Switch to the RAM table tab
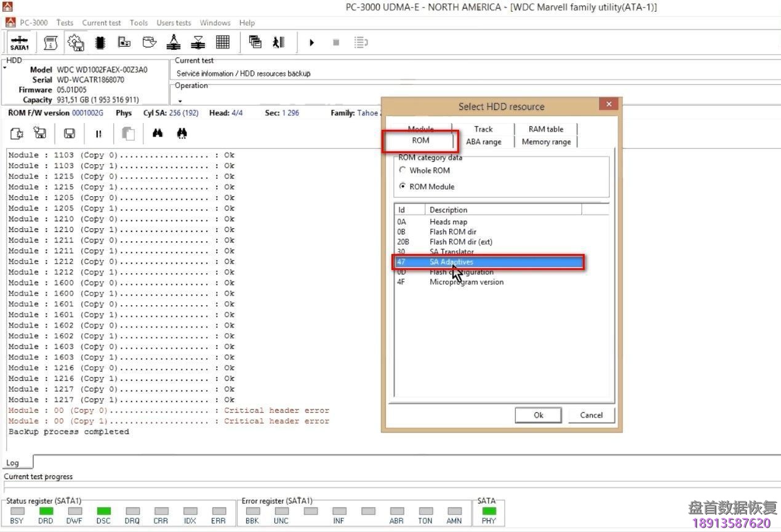Screen dimensions: 781x532 point(545,129)
